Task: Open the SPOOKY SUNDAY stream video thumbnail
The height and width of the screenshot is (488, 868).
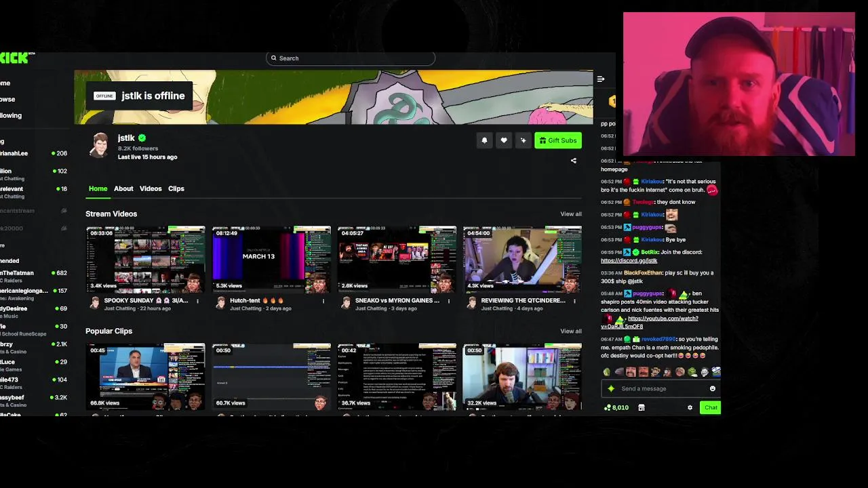Action: click(x=145, y=259)
